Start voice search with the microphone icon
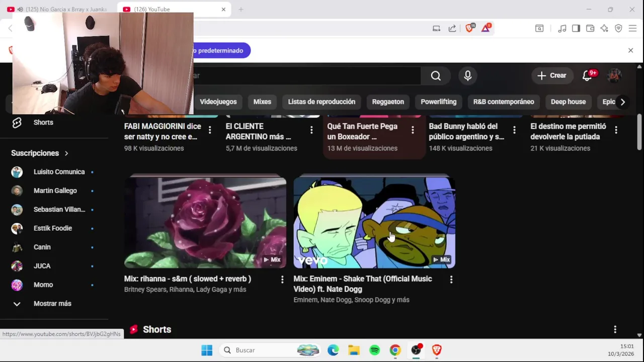This screenshot has width=644, height=362. point(468,75)
